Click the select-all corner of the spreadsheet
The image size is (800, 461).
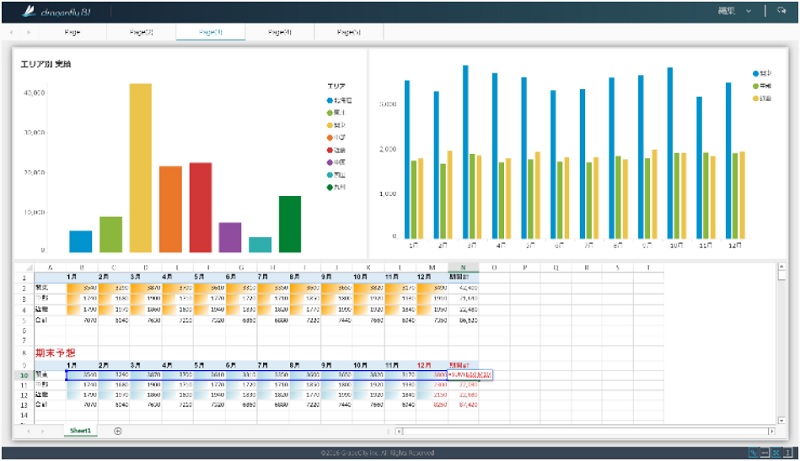[26, 267]
